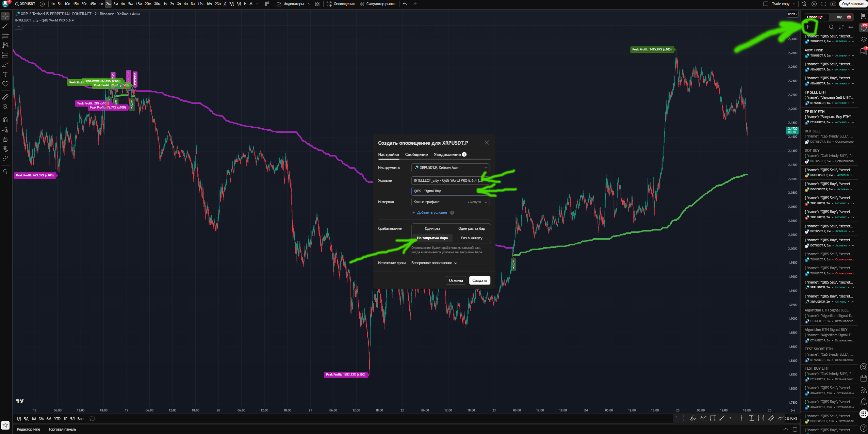Click the Создать button
This screenshot has height=434, width=868.
pyautogui.click(x=480, y=280)
